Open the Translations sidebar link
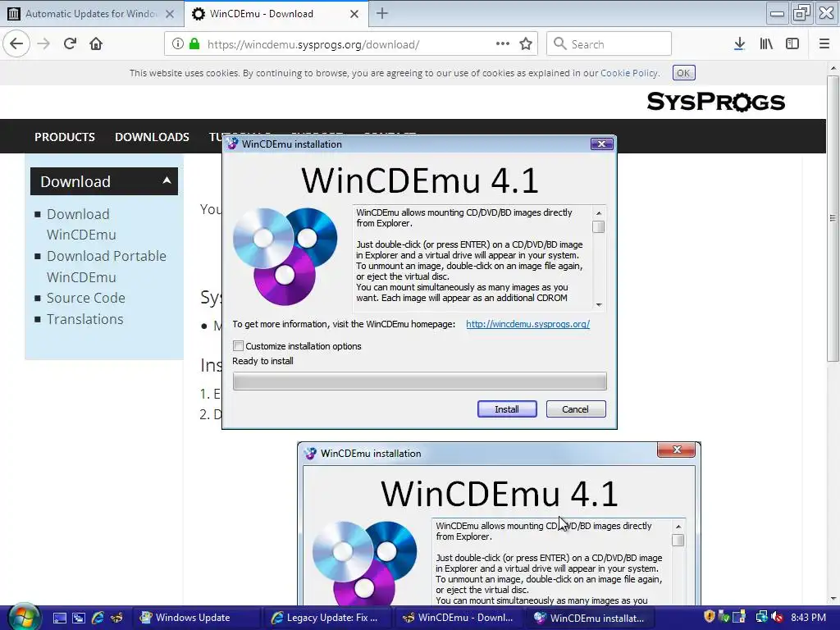This screenshot has height=630, width=840. 84,319
